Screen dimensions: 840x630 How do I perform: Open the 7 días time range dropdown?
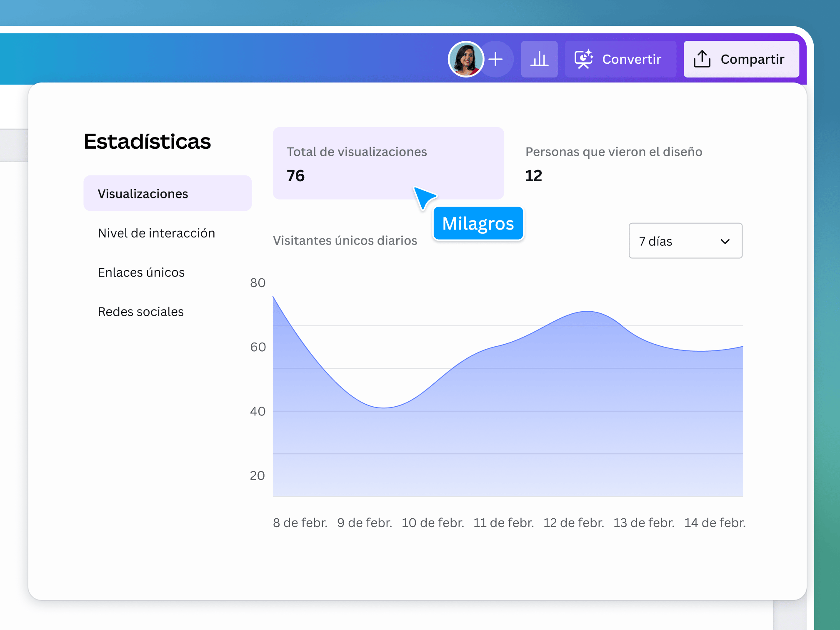point(685,241)
